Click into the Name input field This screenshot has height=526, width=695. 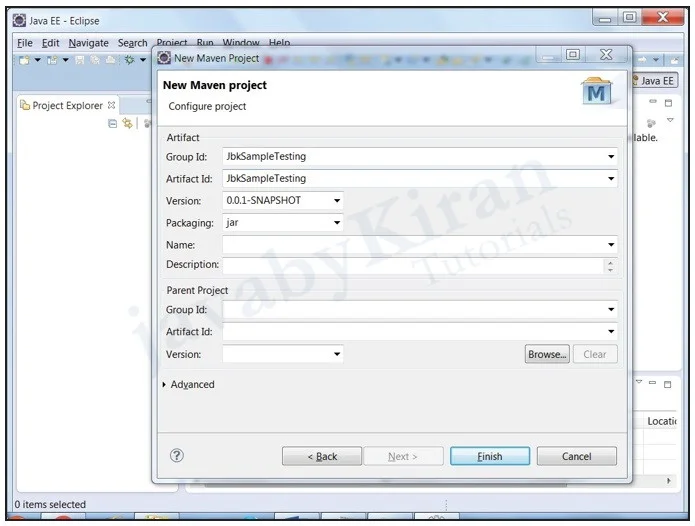pos(414,245)
